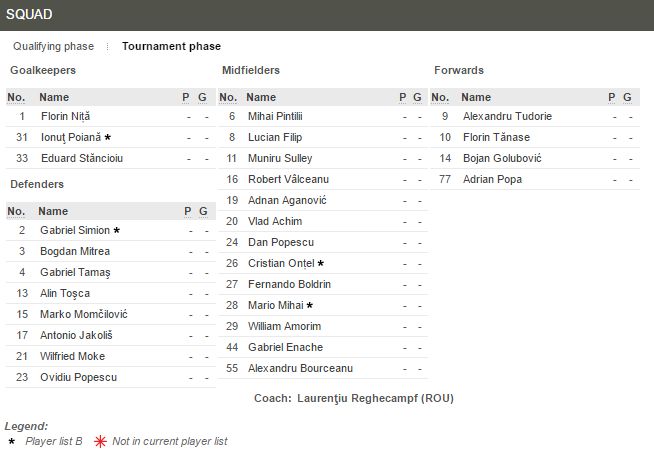Switch to the Qualifying phase tab
Image resolution: width=654 pixels, height=472 pixels.
tap(53, 46)
